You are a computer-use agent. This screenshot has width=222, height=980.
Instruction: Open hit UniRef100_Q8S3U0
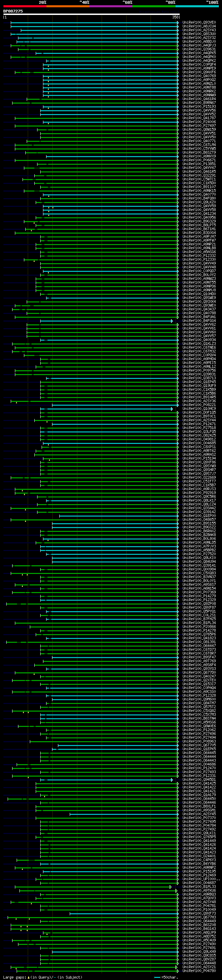pos(199,34)
